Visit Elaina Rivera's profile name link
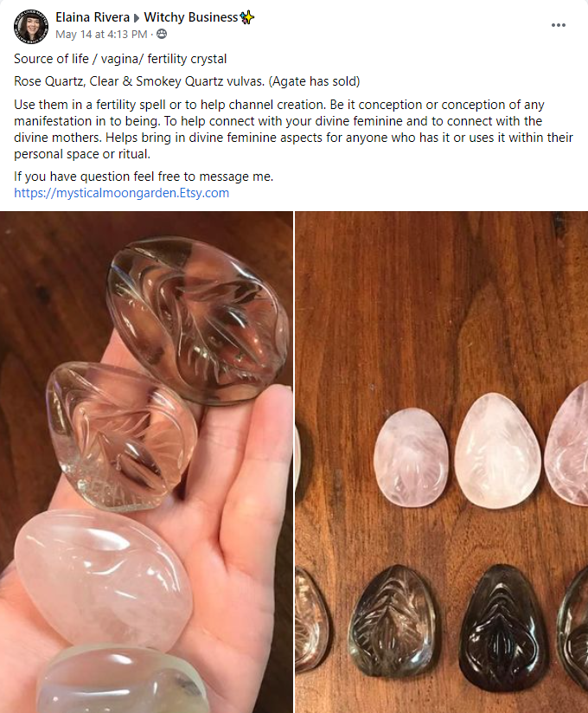This screenshot has width=588, height=713. [x=93, y=17]
